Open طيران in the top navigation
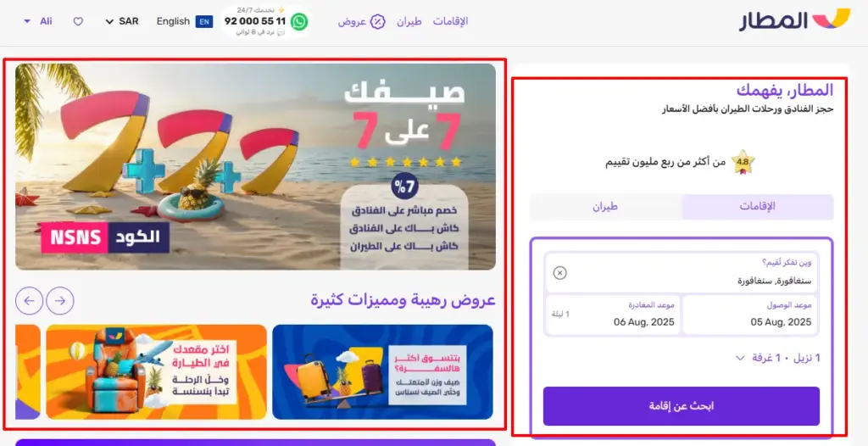Image resolution: width=868 pixels, height=446 pixels. pyautogui.click(x=409, y=21)
